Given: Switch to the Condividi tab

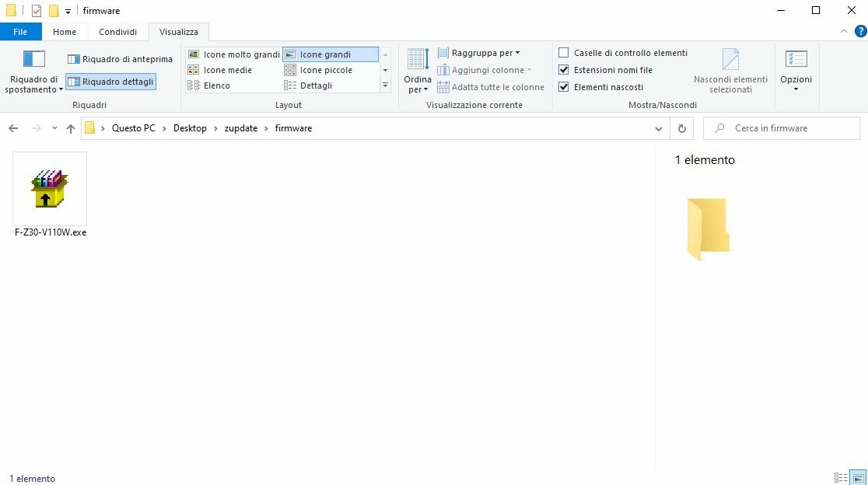Looking at the screenshot, I should click(118, 32).
